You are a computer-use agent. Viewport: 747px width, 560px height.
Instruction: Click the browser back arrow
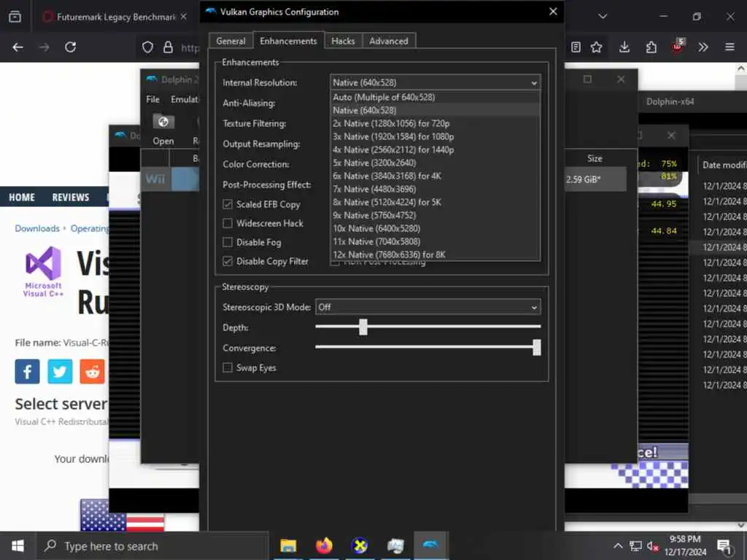(18, 47)
